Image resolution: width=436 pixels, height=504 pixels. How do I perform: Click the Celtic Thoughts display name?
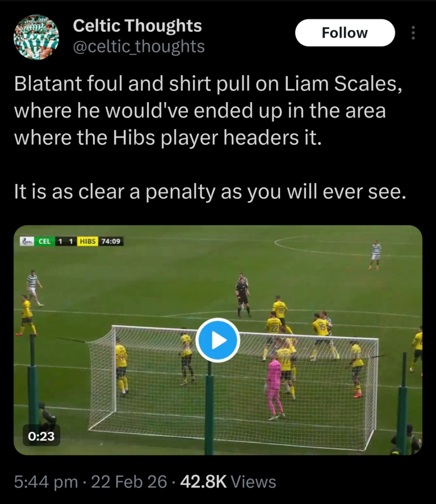point(137,26)
